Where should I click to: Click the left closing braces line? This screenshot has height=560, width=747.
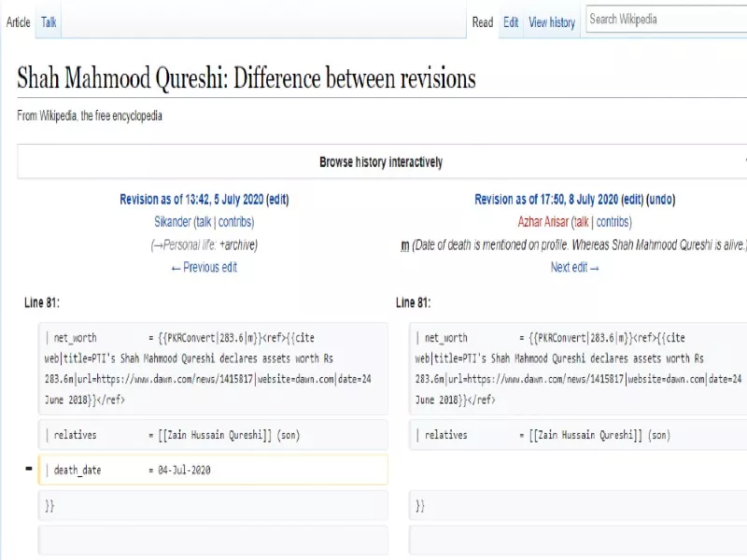tap(213, 505)
